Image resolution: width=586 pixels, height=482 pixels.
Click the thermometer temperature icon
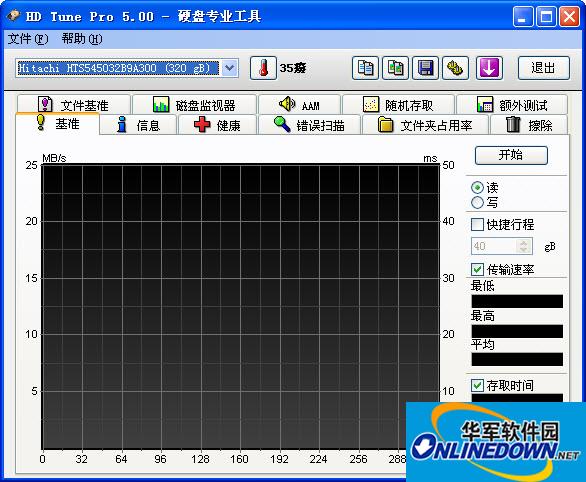[263, 68]
